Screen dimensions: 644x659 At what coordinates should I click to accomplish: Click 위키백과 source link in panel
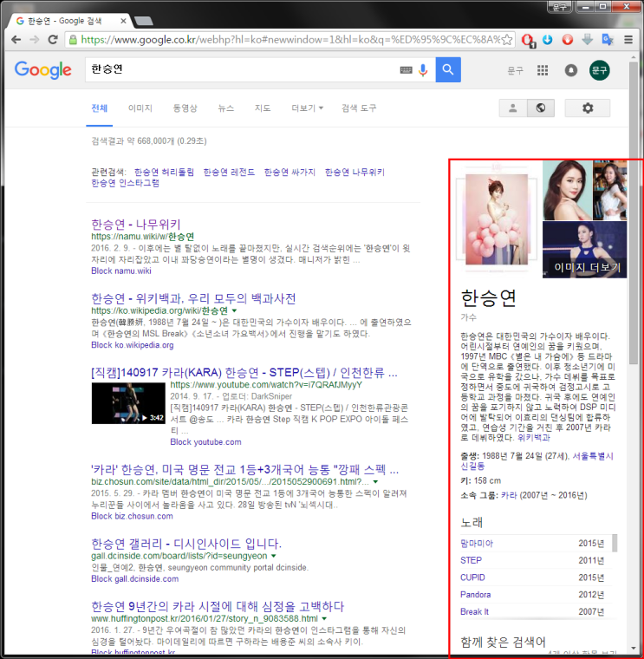coord(534,438)
